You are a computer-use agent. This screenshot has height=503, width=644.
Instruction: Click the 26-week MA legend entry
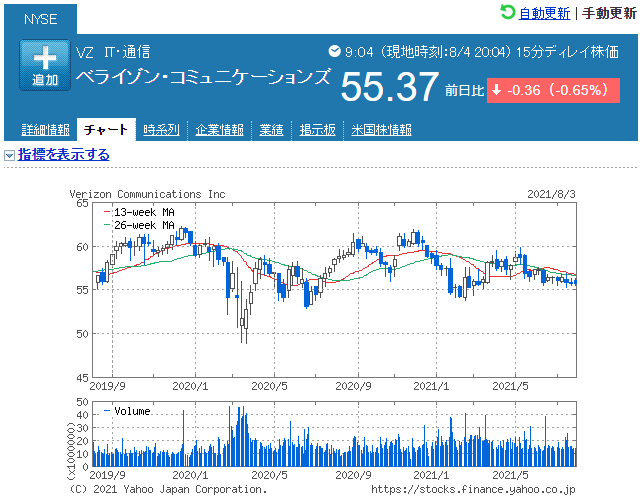139,225
